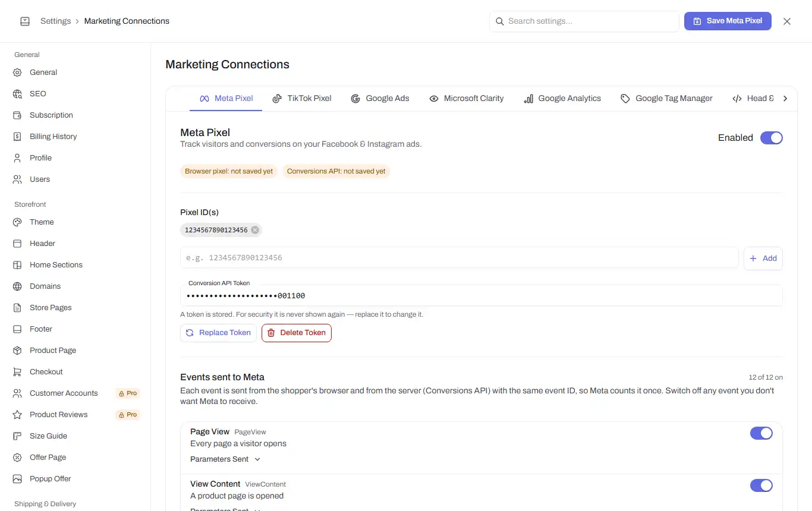This screenshot has width=812, height=511.
Task: Click the Delete Token button
Action: tap(297, 333)
